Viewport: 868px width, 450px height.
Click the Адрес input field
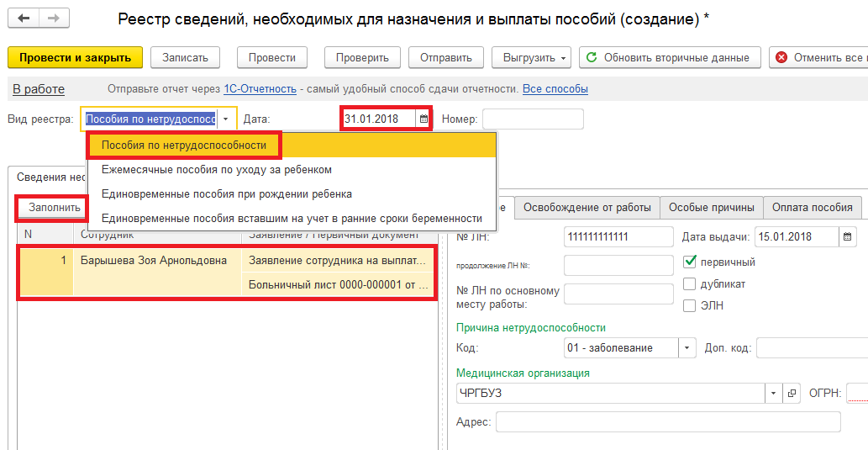[x=668, y=421]
